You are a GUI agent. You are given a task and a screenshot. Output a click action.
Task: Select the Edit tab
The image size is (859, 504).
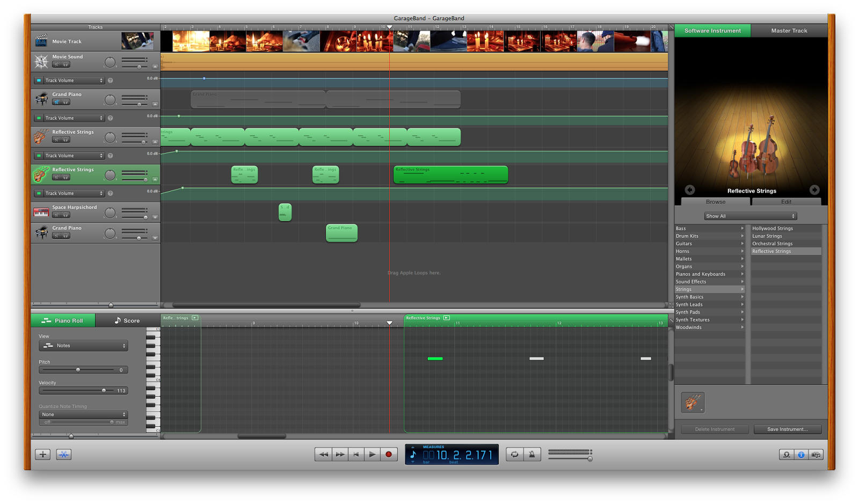point(787,202)
